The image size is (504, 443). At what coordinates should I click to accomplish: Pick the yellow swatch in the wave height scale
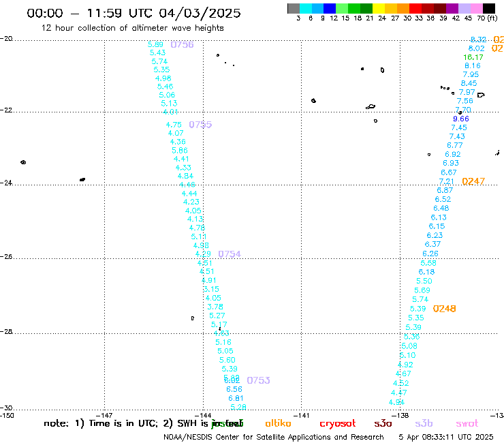(x=378, y=8)
